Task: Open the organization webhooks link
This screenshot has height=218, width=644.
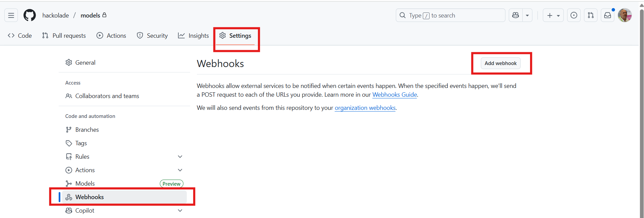Action: pyautogui.click(x=365, y=108)
